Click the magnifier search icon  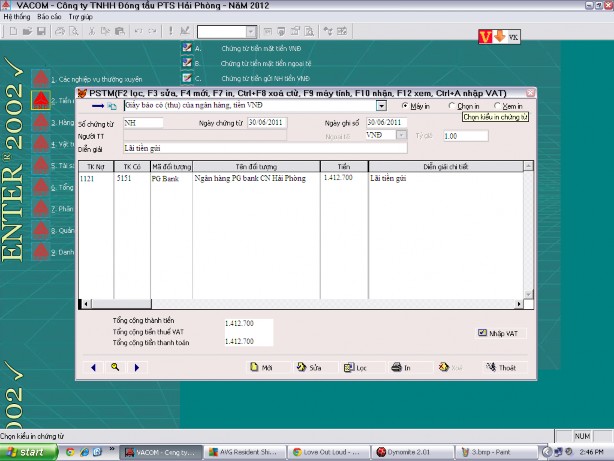point(115,367)
